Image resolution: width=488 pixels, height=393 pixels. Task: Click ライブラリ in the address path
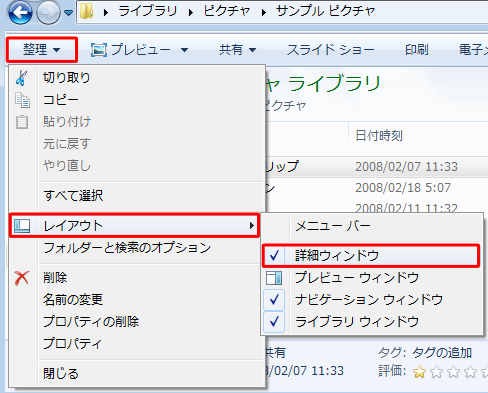point(148,12)
